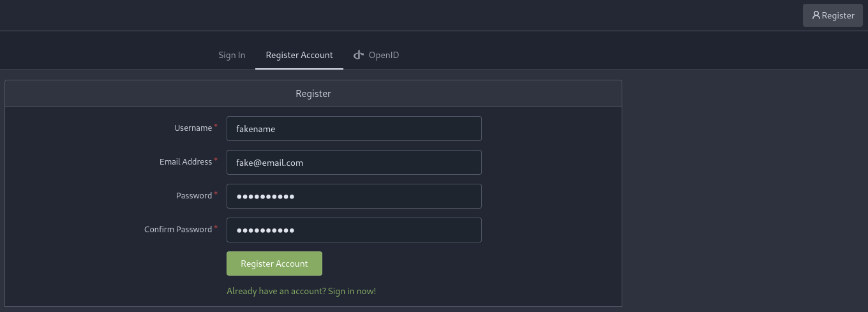Select the Register Account tab
Screen dimensions: 868x312
299,55
